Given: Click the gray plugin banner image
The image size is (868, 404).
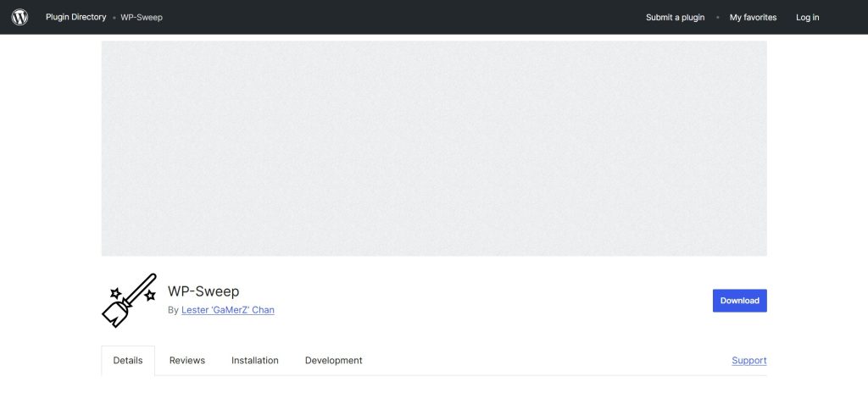Looking at the screenshot, I should [434, 148].
